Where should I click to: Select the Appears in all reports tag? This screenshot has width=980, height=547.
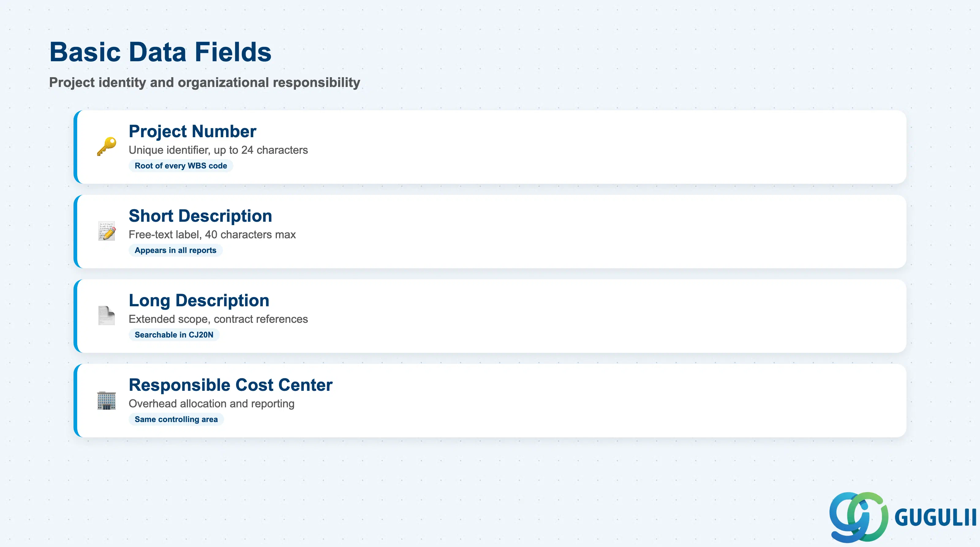click(175, 250)
